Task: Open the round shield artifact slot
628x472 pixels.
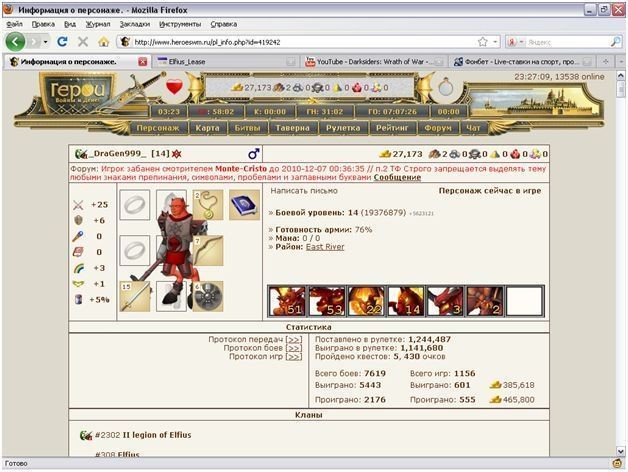Action: click(208, 297)
